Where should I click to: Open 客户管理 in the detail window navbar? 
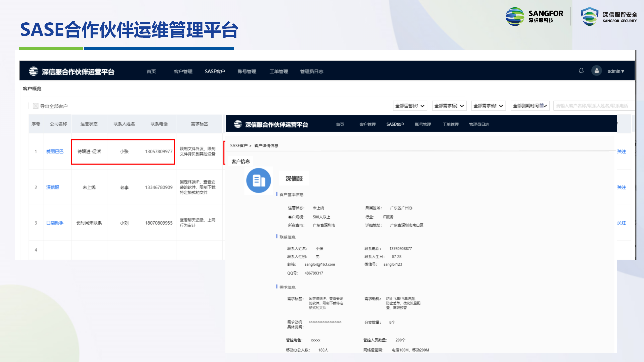click(368, 124)
